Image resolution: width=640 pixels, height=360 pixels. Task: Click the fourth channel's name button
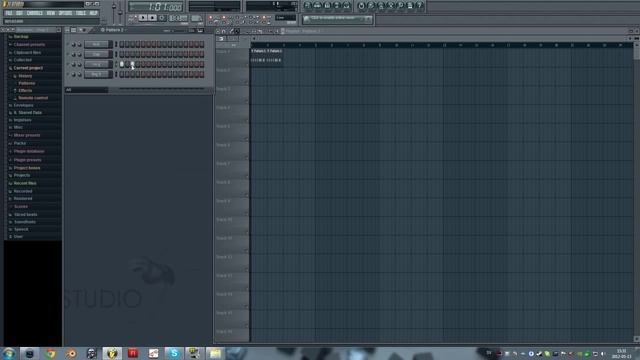click(96, 74)
